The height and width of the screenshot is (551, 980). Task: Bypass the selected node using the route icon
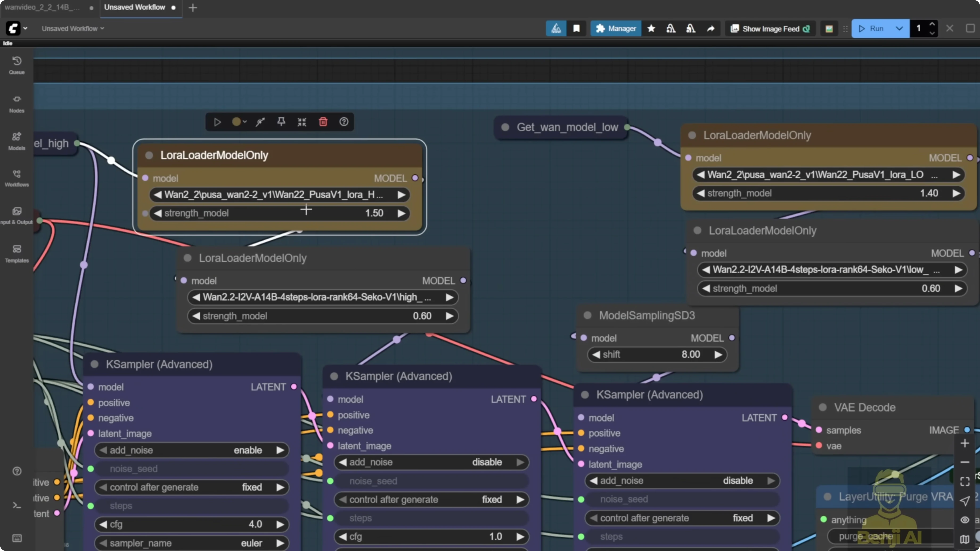tap(260, 122)
